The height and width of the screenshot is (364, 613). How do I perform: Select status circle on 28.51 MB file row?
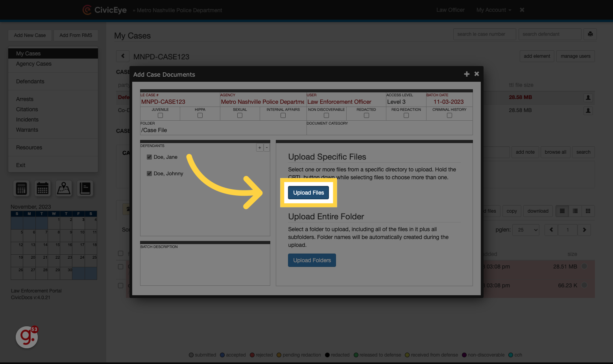[584, 267]
